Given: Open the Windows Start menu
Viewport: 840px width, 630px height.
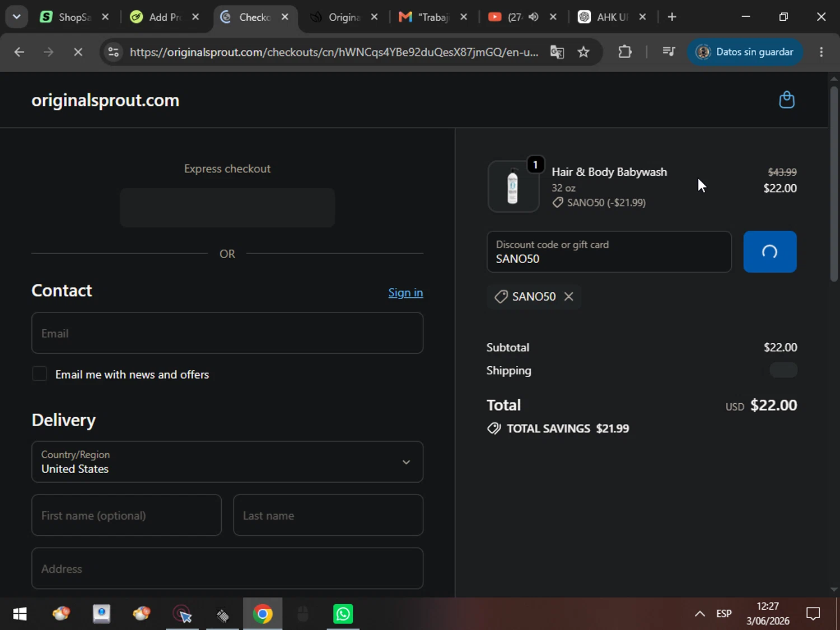Looking at the screenshot, I should (x=20, y=614).
